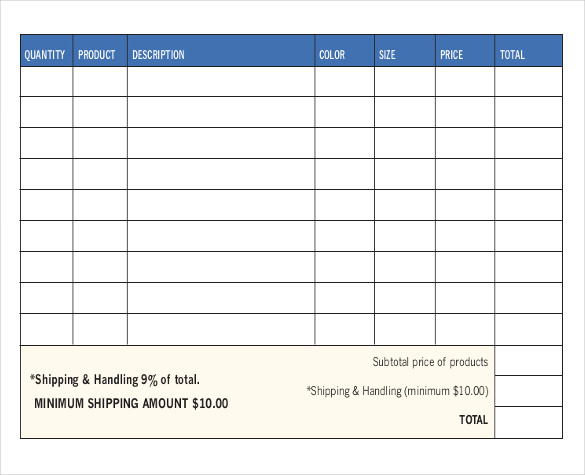Select the first row Description cell
The image size is (585, 475).
pyautogui.click(x=221, y=82)
